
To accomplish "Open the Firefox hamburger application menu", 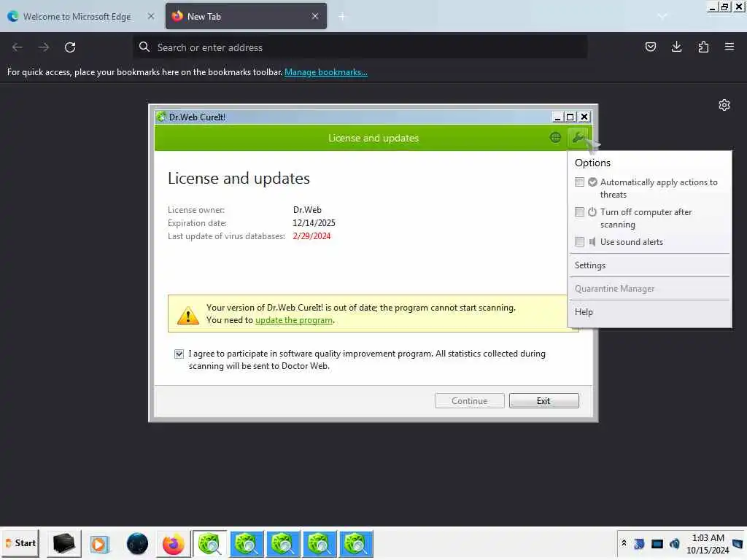I will point(729,47).
